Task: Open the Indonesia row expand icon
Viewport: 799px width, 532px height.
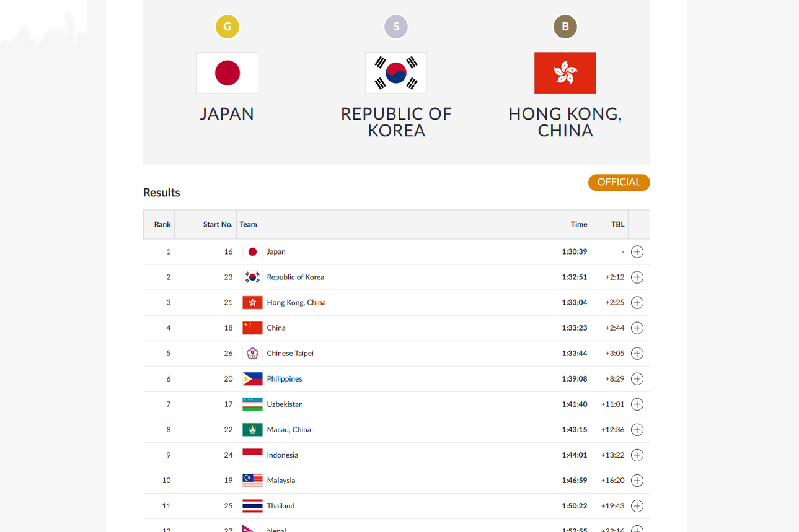Action: pyautogui.click(x=637, y=455)
